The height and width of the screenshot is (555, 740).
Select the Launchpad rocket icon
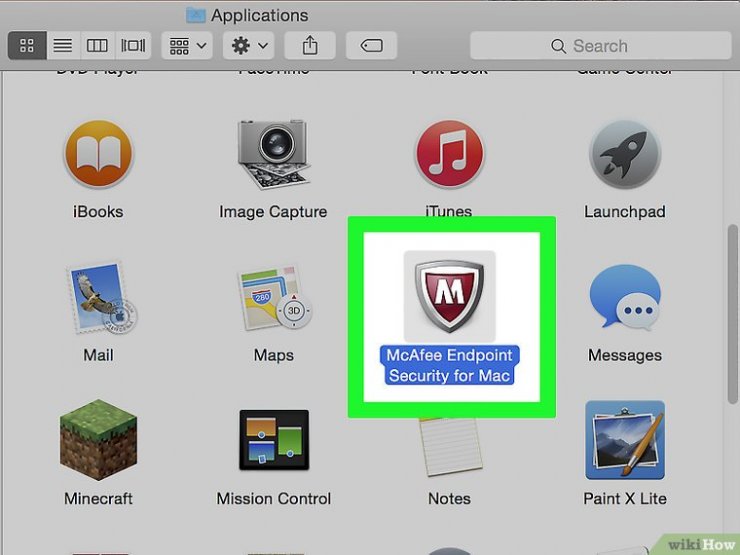(625, 154)
